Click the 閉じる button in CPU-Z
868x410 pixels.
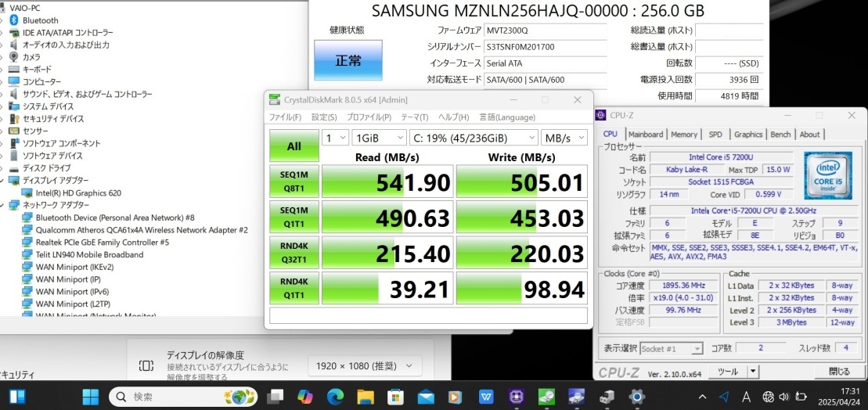tap(839, 371)
